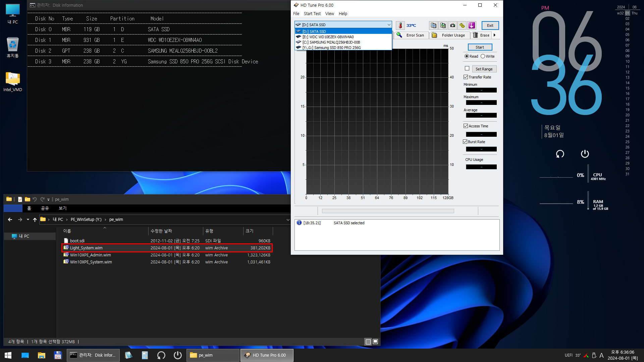Copy screenshot to clipboard icon in HD Tune
Viewport: 644px width, 362px height.
pos(443,25)
